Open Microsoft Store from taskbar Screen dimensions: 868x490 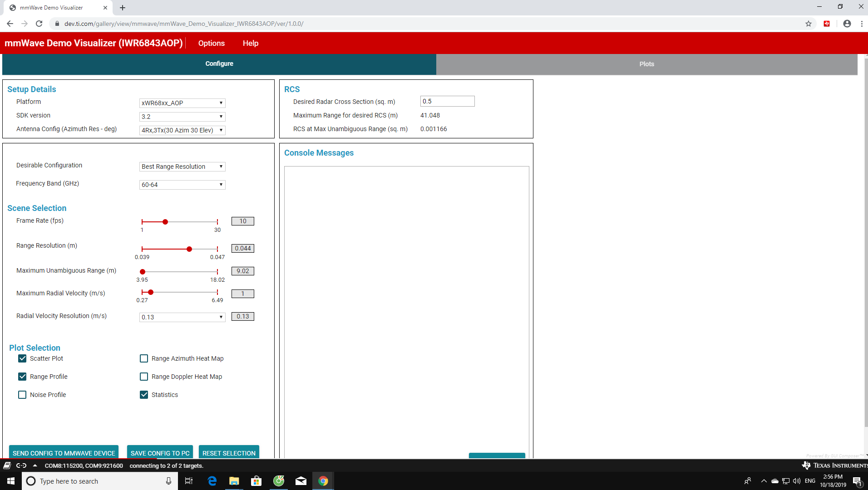point(256,481)
